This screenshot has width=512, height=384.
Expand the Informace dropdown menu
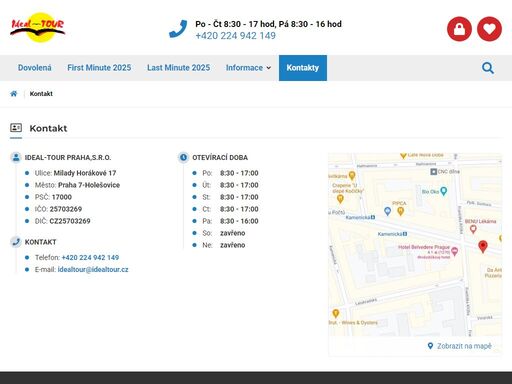point(248,68)
